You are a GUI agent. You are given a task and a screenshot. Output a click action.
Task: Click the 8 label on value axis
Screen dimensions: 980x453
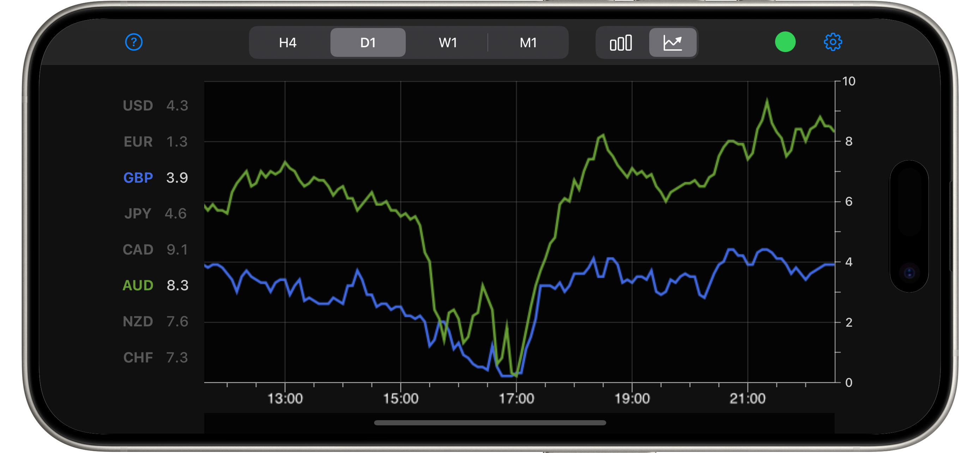[x=849, y=141]
